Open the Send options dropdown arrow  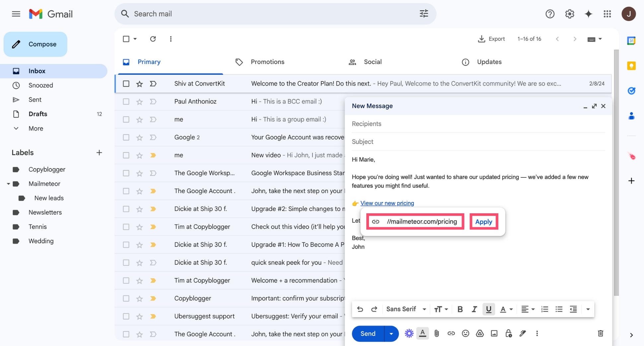pos(391,333)
